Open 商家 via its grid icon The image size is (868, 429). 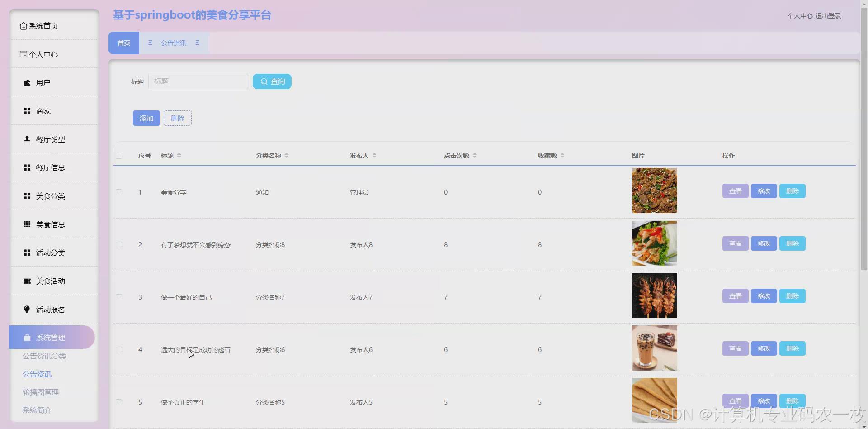27,110
